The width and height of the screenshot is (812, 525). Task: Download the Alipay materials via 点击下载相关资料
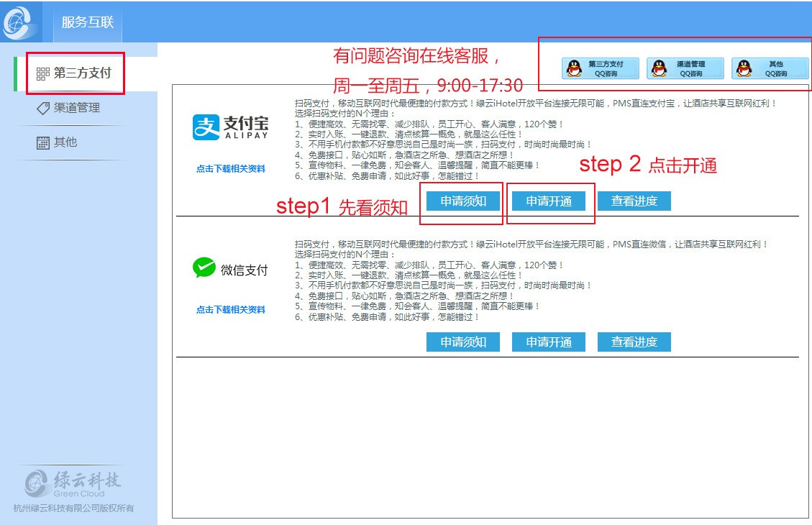[x=230, y=169]
